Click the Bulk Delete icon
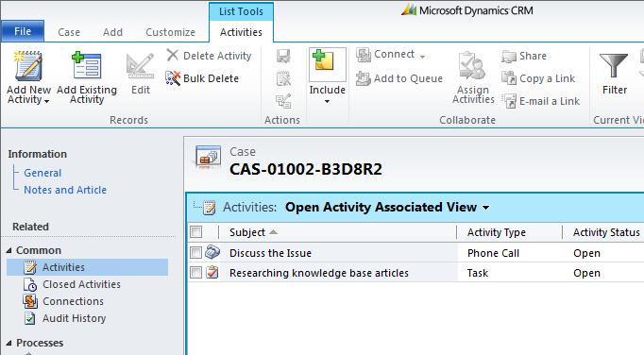The image size is (644, 355). click(173, 78)
